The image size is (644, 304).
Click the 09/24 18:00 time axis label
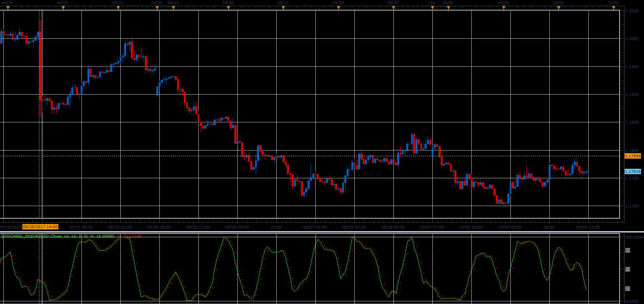click(x=159, y=227)
